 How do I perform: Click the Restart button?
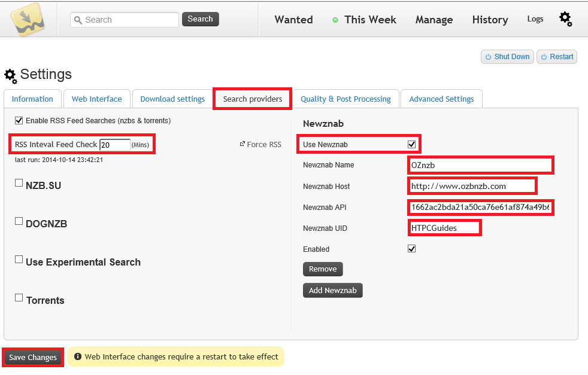tap(557, 57)
